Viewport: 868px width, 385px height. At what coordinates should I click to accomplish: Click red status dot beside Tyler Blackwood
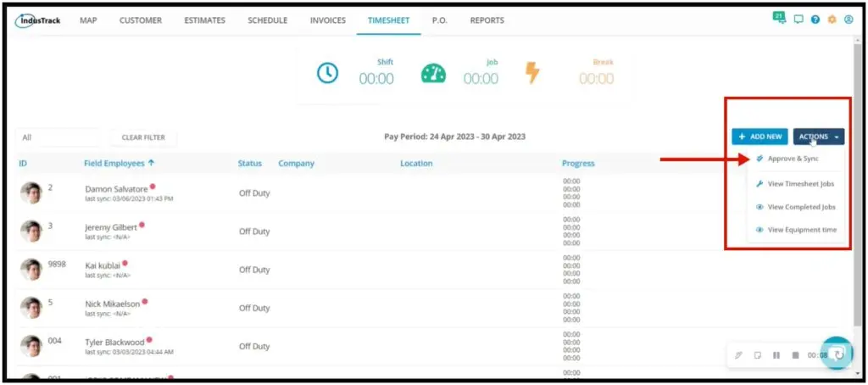tap(149, 339)
